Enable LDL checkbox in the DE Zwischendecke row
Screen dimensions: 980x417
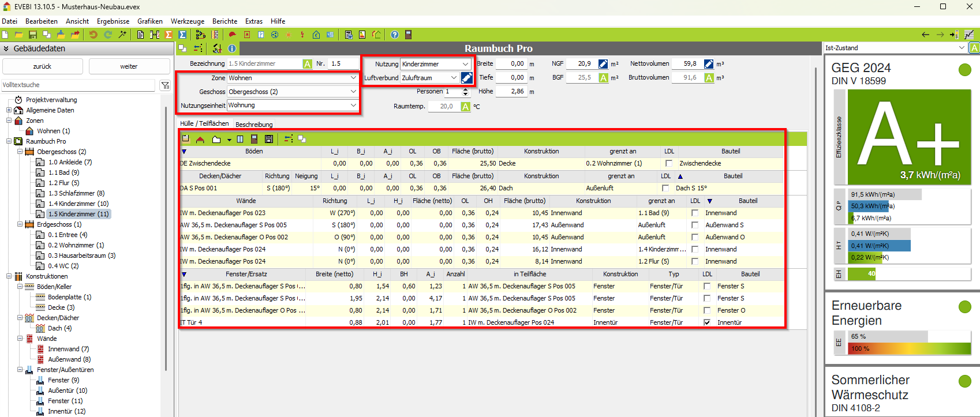[668, 163]
